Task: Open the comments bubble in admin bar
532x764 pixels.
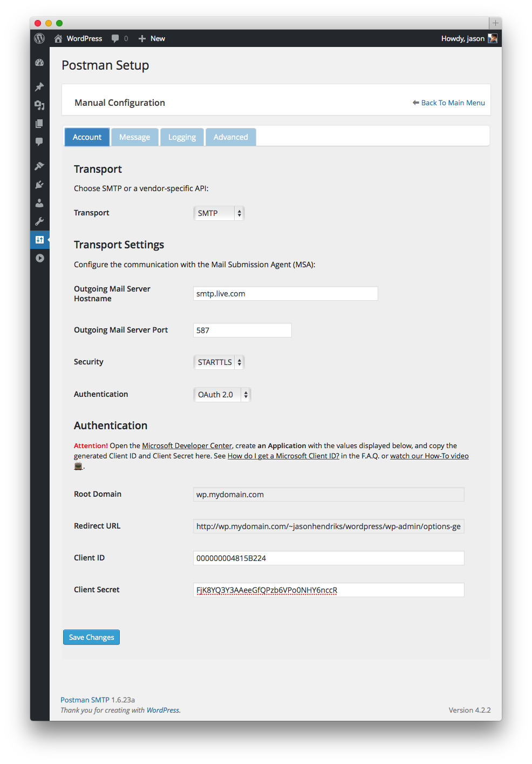Action: (x=115, y=38)
